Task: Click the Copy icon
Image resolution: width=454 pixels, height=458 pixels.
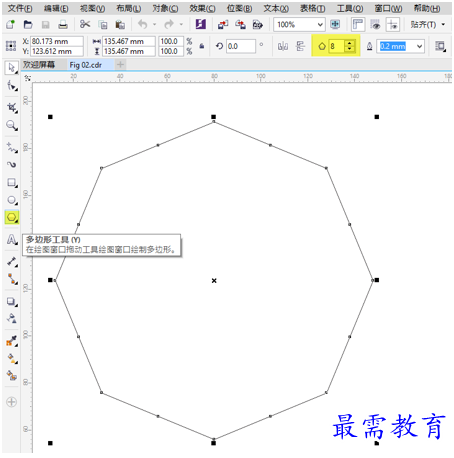Action: point(103,24)
